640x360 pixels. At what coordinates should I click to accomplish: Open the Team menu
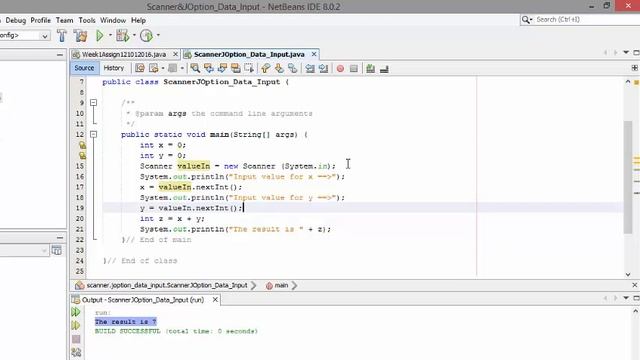pos(64,20)
